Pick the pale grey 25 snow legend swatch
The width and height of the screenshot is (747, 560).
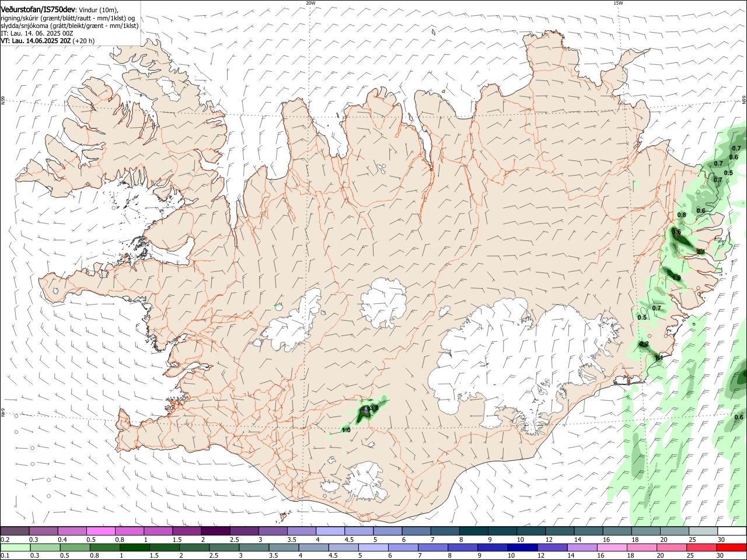pyautogui.click(x=703, y=532)
